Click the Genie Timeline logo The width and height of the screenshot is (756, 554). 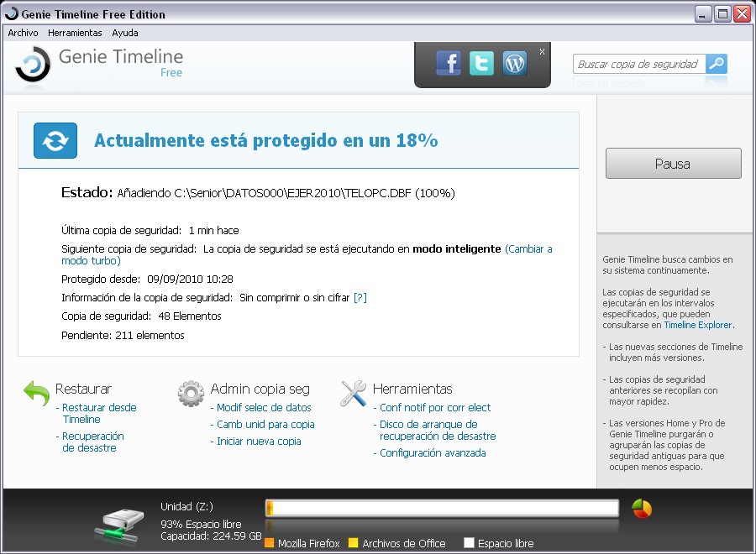click(33, 64)
